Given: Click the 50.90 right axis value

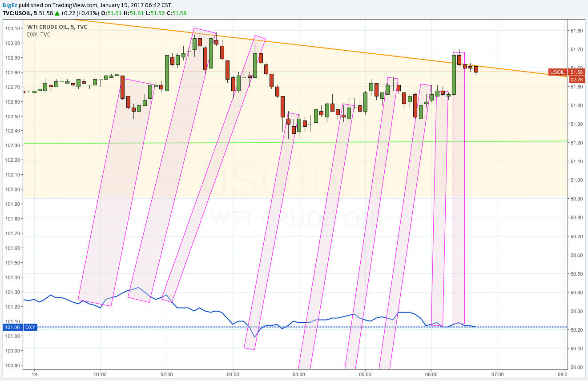Looking at the screenshot, I should [x=576, y=199].
